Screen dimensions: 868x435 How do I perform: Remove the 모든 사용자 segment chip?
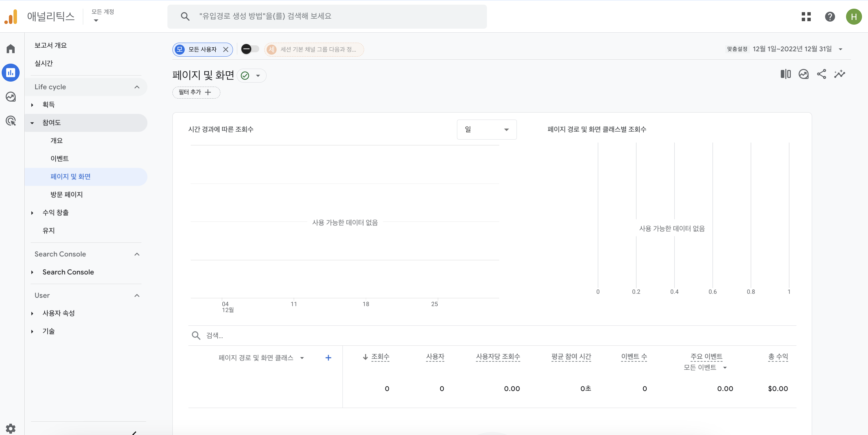click(226, 50)
